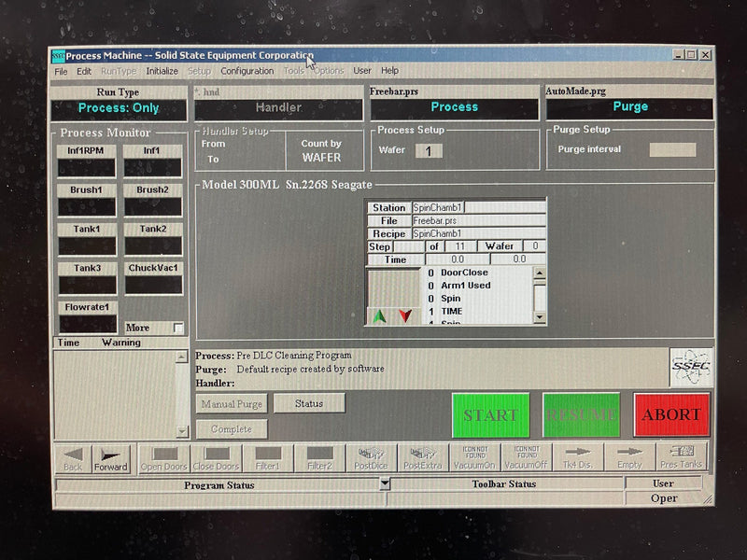
Task: Click the Count by WAFER setting
Action: pos(321,150)
